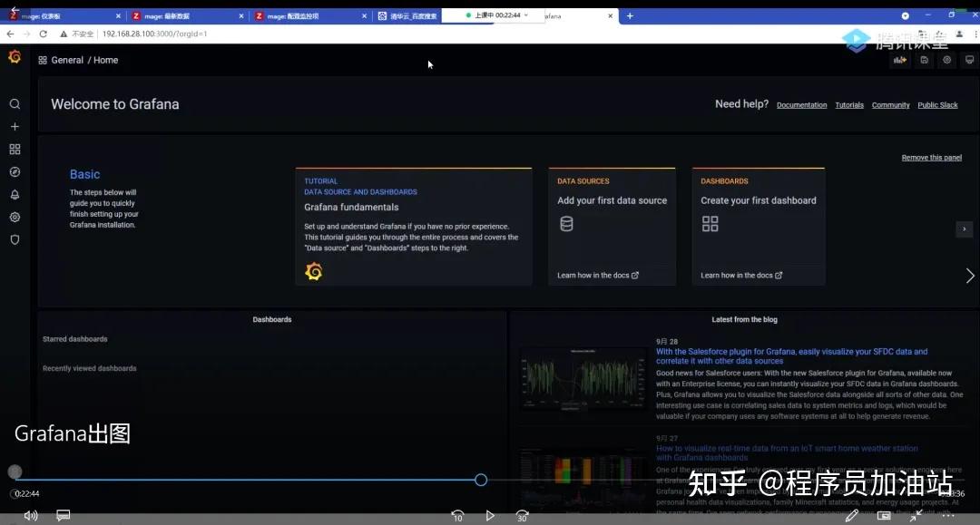980x525 pixels.
Task: Open the Grafana search dashboards icon
Action: 15,103
